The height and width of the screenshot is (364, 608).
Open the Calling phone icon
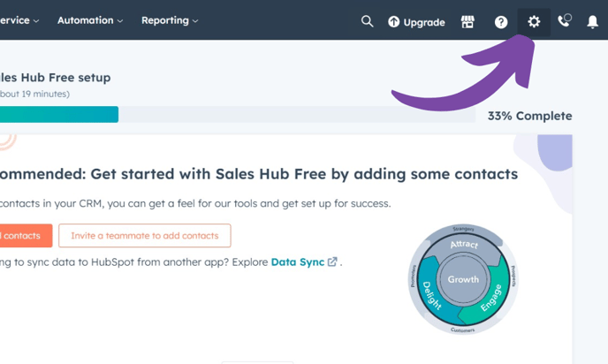click(x=564, y=21)
